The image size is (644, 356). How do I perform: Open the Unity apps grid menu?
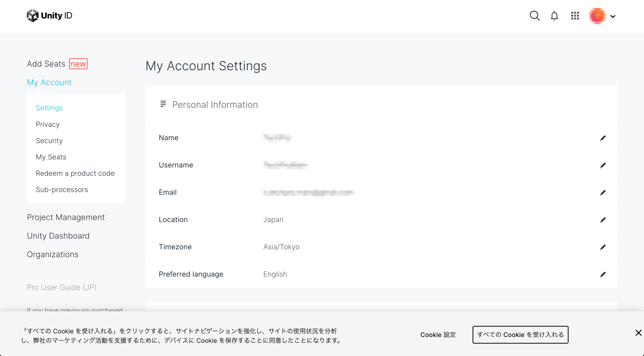click(x=575, y=15)
